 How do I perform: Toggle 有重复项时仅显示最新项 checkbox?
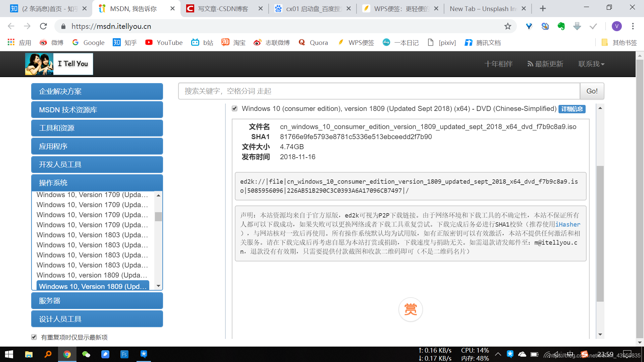(x=34, y=337)
